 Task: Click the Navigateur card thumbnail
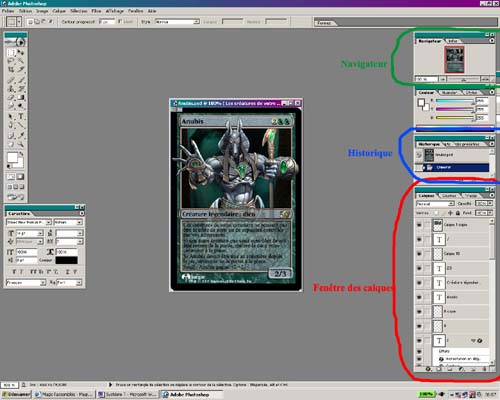(x=454, y=59)
